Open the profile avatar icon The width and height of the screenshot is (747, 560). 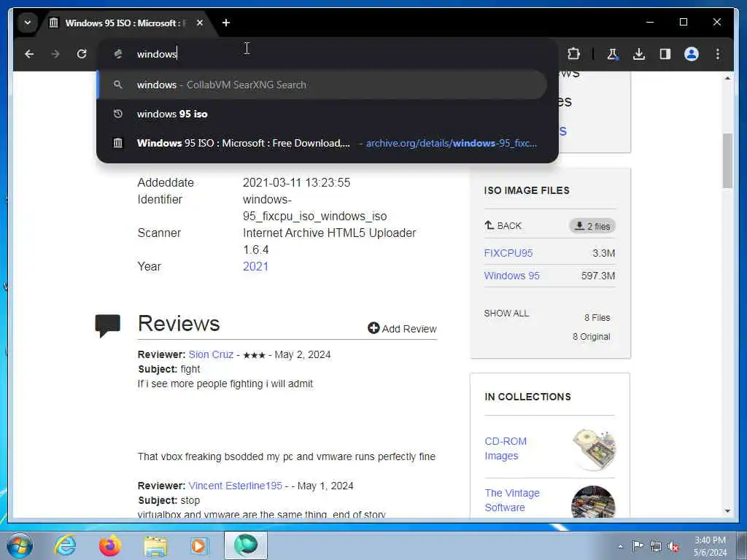[692, 54]
